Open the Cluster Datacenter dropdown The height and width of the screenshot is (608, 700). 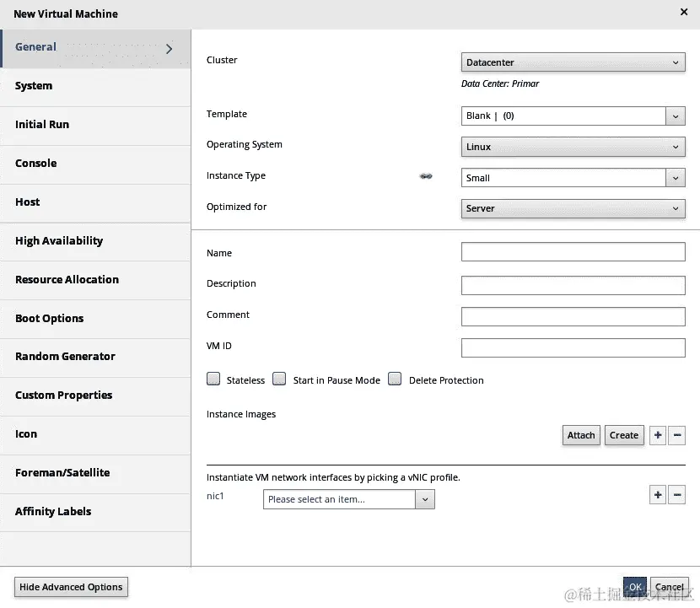point(573,62)
